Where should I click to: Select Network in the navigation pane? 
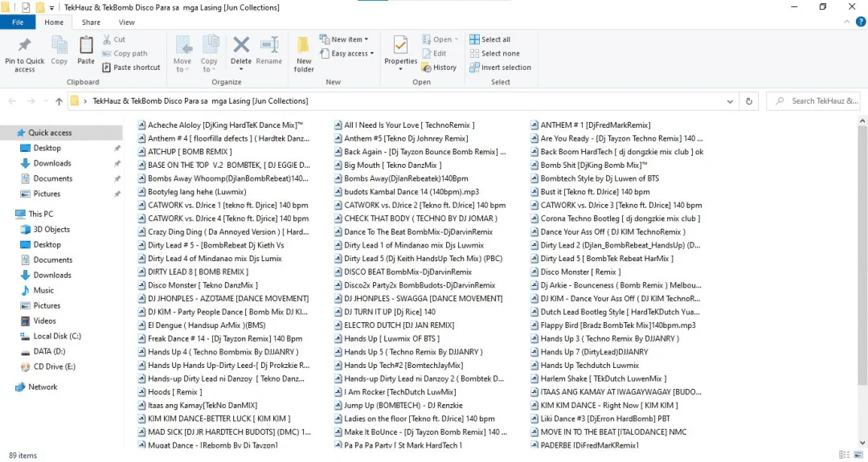[x=43, y=386]
